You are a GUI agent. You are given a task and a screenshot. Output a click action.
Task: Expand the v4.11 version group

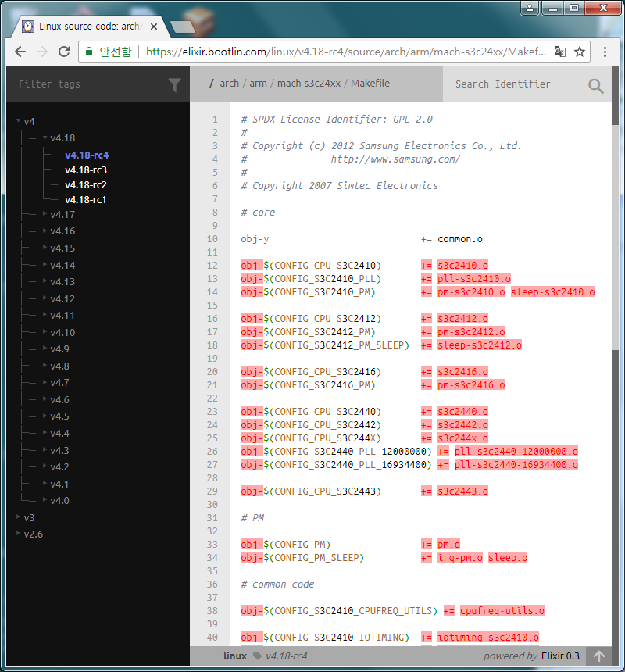click(45, 315)
